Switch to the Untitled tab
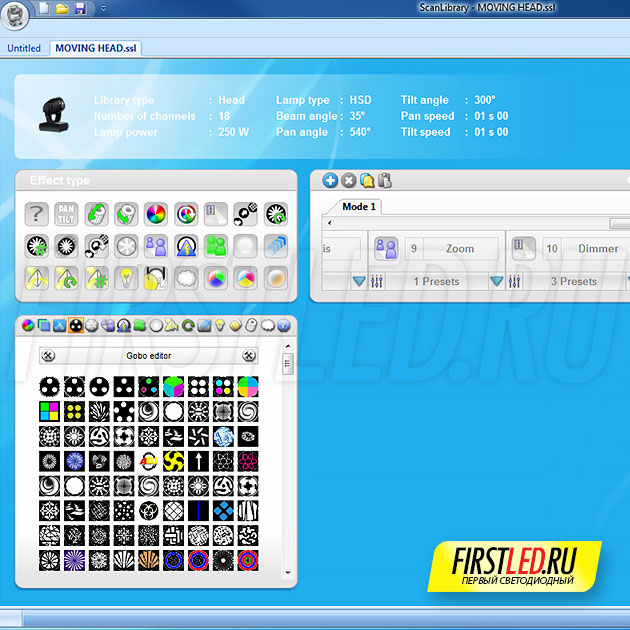 (x=24, y=47)
